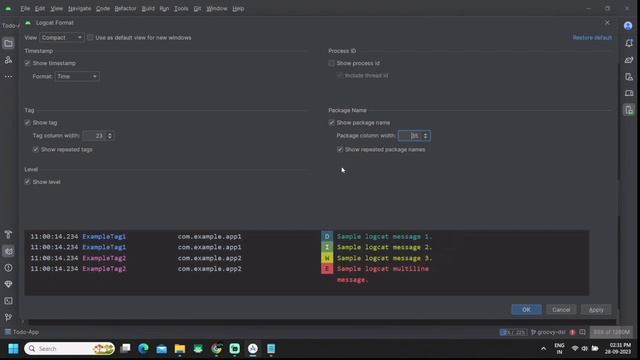Open the Build tool window hammer icon
Screen dimensions: 640x360
pyautogui.click(x=8, y=234)
